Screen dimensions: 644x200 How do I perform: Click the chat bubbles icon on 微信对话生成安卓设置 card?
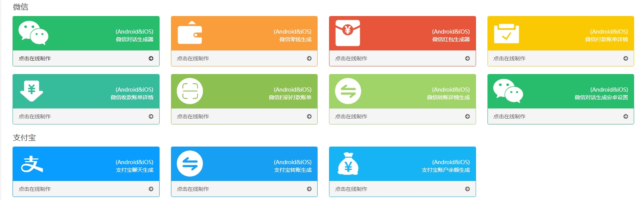coord(508,91)
